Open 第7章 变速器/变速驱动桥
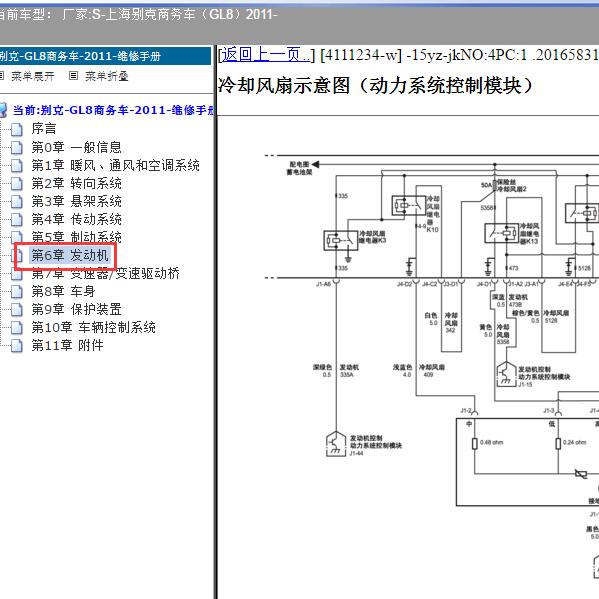This screenshot has width=599, height=599. (105, 274)
